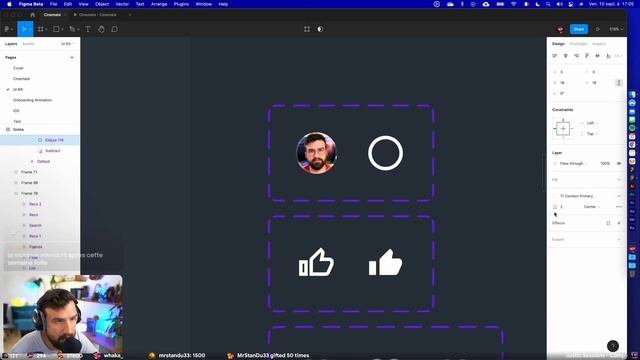Select the Pen tool
This screenshot has width=640, height=360.
[72, 29]
